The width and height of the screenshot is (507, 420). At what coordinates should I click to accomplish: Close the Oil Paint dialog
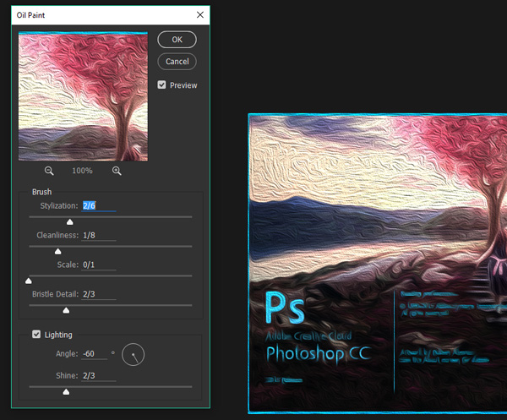[x=200, y=15]
